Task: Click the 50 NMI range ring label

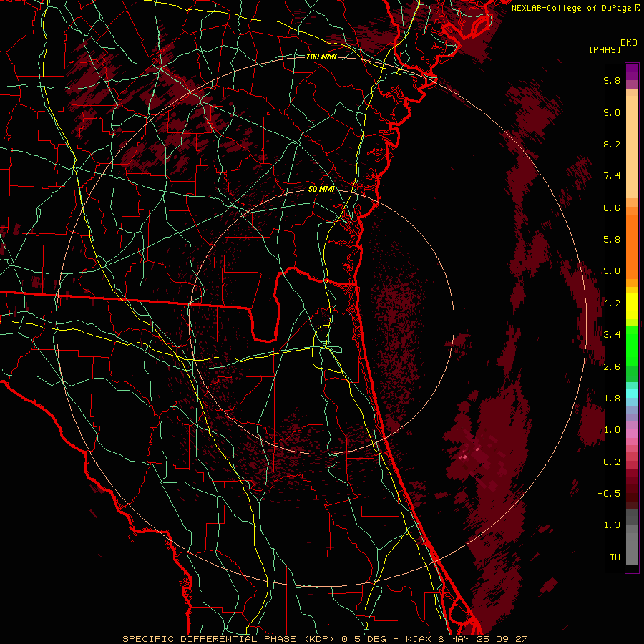Action: click(x=321, y=189)
